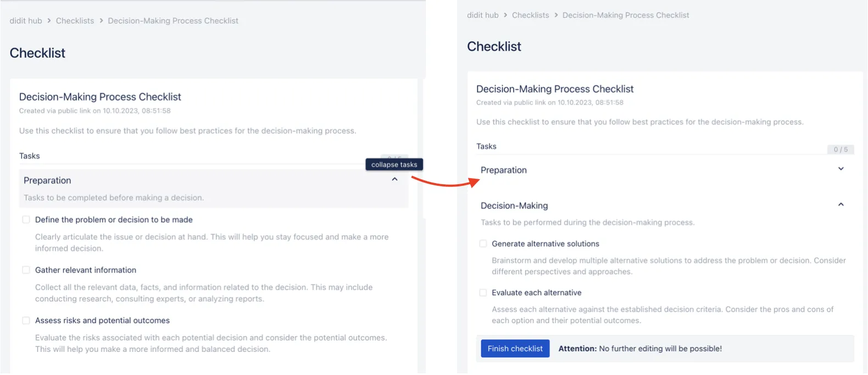Image resolution: width=868 pixels, height=375 pixels.
Task: Click the 'Preparation' section title in left panel
Action: 47,180
